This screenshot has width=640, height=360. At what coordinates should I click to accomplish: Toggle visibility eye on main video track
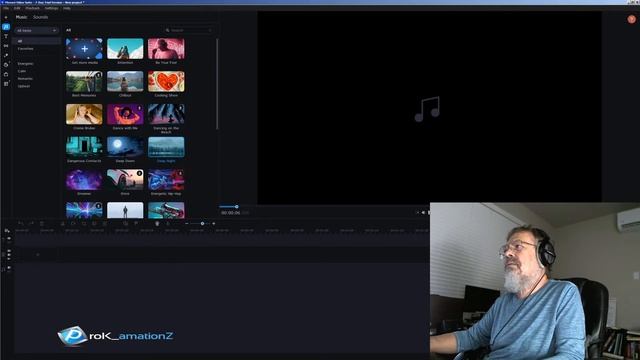[x=9, y=251]
